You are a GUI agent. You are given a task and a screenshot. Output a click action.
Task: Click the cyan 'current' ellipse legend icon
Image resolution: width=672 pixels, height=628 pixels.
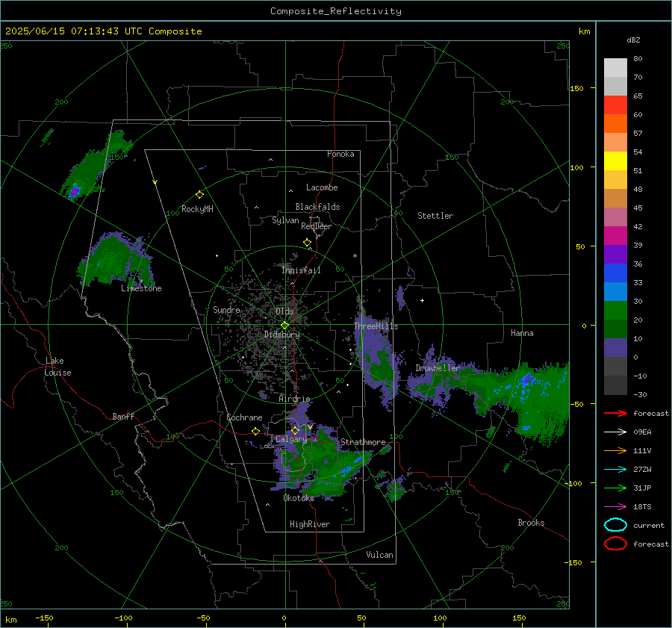(615, 525)
